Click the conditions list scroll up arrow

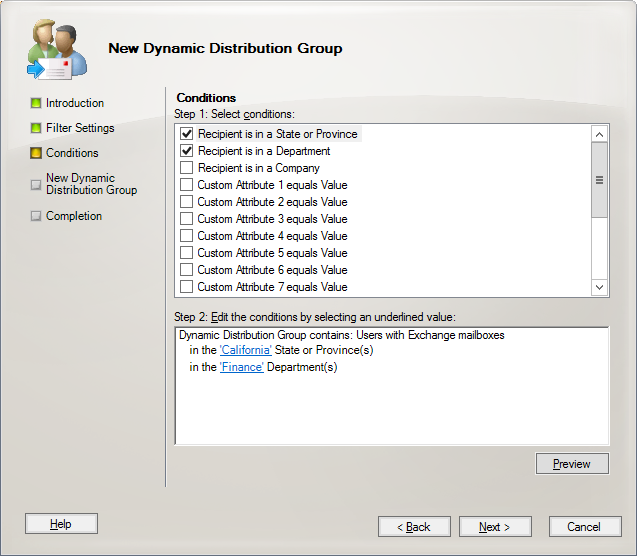tap(599, 134)
